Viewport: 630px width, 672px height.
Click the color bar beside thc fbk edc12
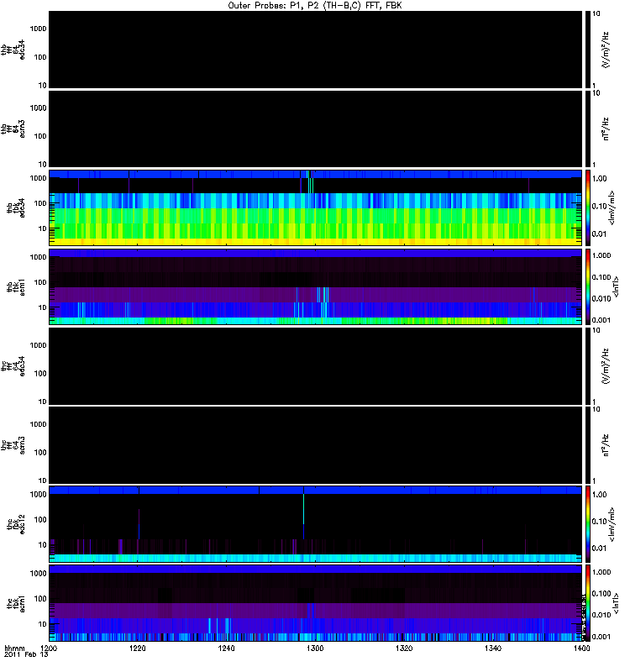pos(589,523)
